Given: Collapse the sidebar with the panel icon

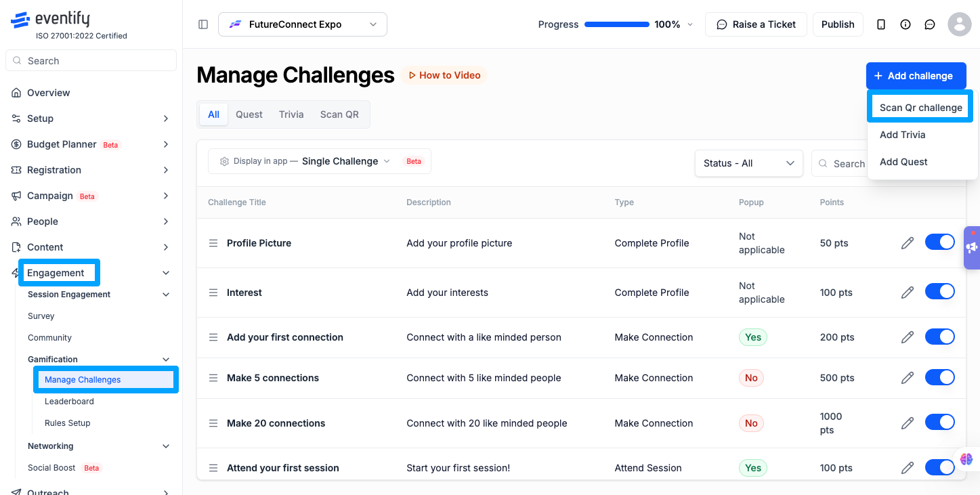Looking at the screenshot, I should point(203,24).
